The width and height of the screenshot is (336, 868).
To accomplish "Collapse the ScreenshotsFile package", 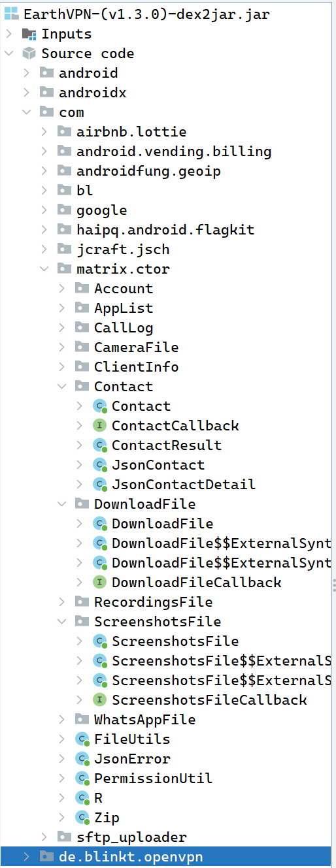I will (61, 622).
